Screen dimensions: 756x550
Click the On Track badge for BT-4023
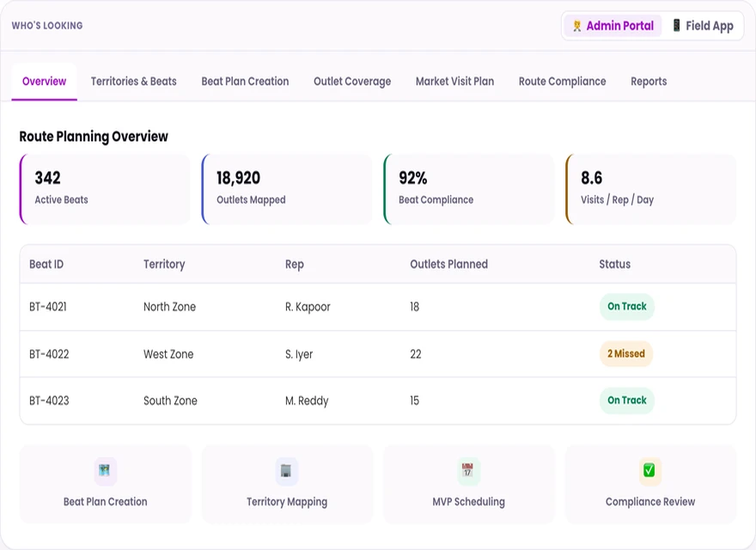[x=627, y=400]
